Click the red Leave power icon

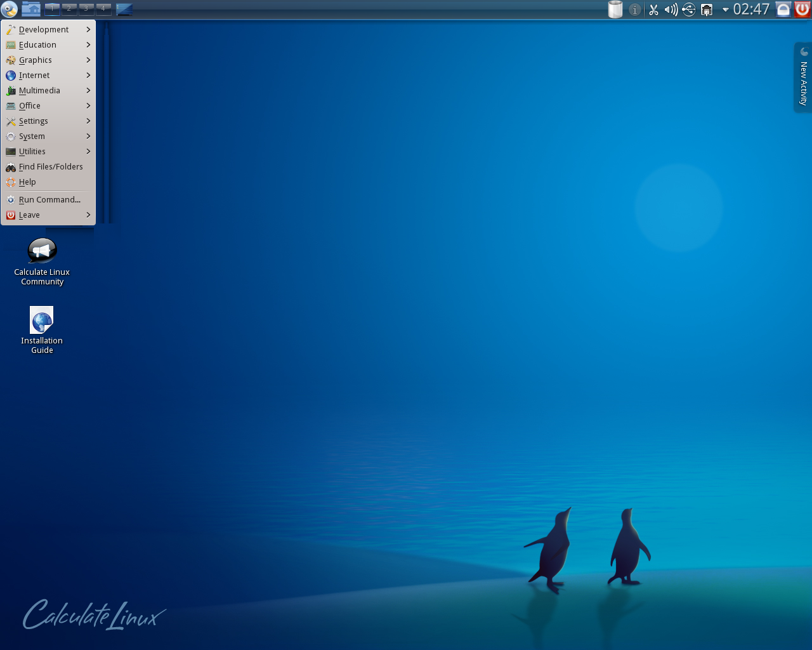[11, 215]
